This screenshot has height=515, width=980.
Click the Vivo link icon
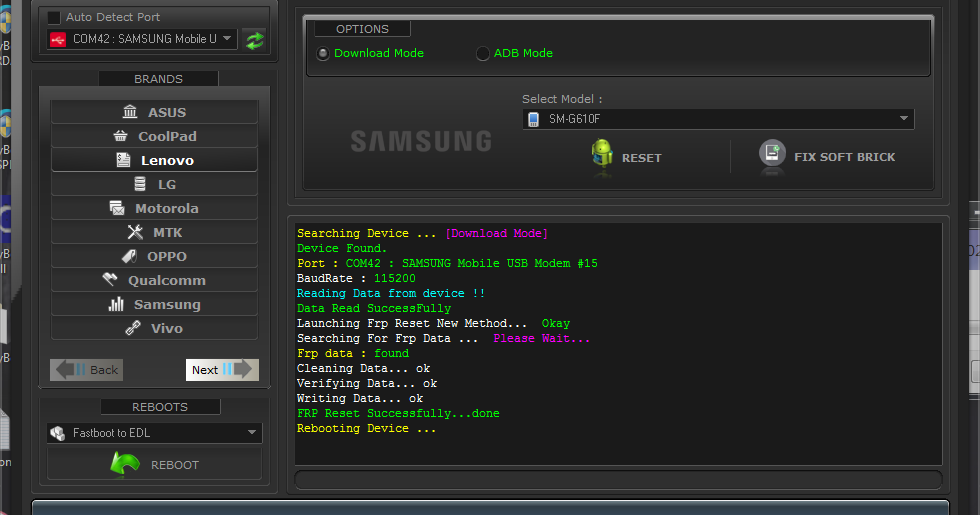133,328
